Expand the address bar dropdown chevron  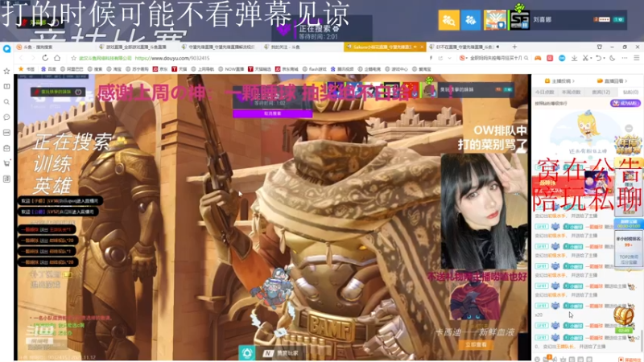coord(449,58)
